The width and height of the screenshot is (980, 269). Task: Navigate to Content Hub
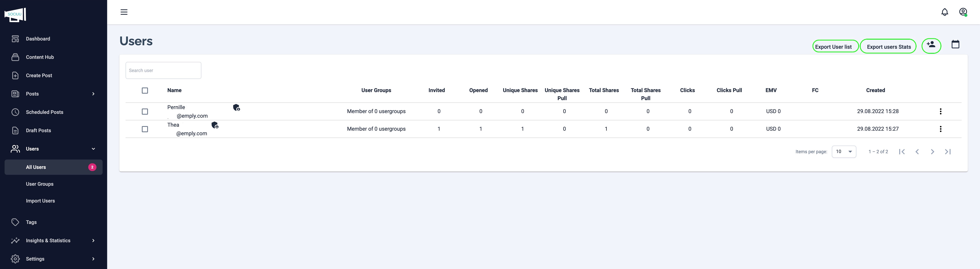point(40,57)
